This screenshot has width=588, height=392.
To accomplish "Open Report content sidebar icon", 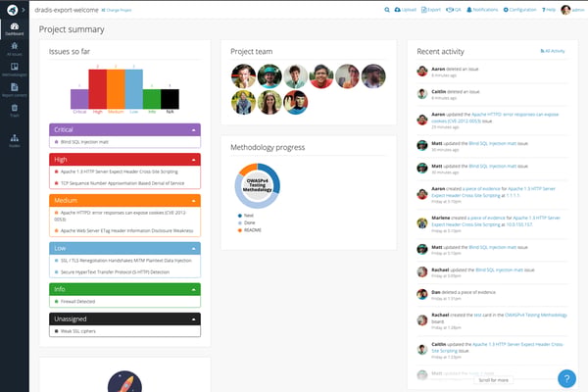I will (15, 90).
